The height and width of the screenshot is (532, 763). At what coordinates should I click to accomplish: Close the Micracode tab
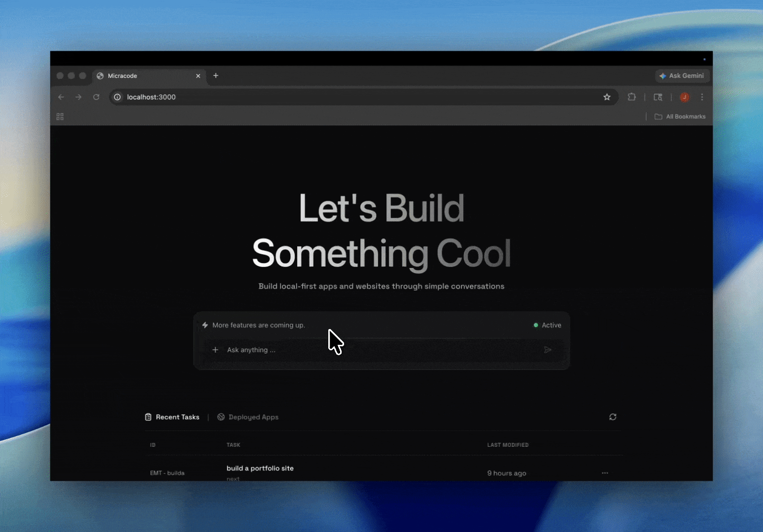point(198,76)
